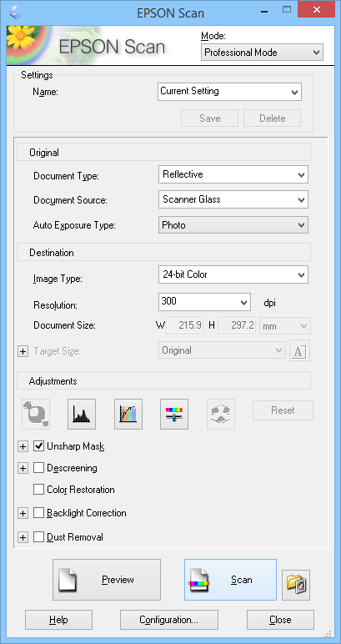Open the Help button
Viewport: 341px width, 644px height.
tap(58, 620)
